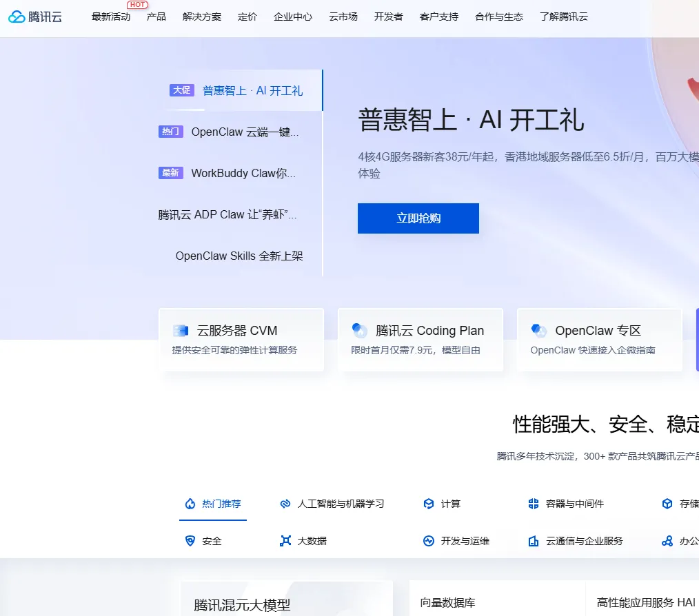The image size is (699, 616).
Task: Open the 最新活动 menu
Action: pos(110,17)
